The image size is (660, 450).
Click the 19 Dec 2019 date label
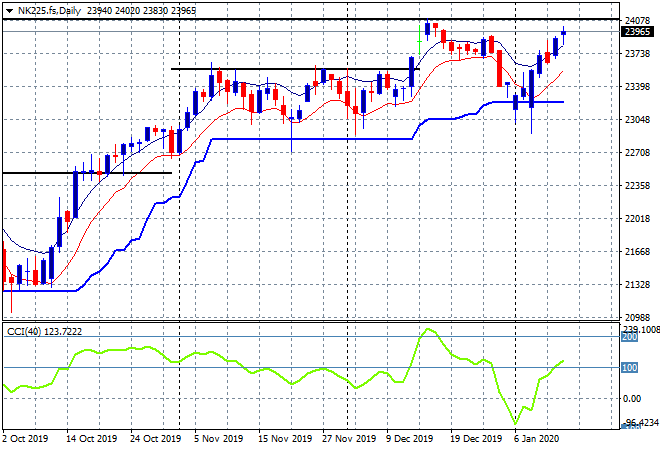[x=476, y=439]
